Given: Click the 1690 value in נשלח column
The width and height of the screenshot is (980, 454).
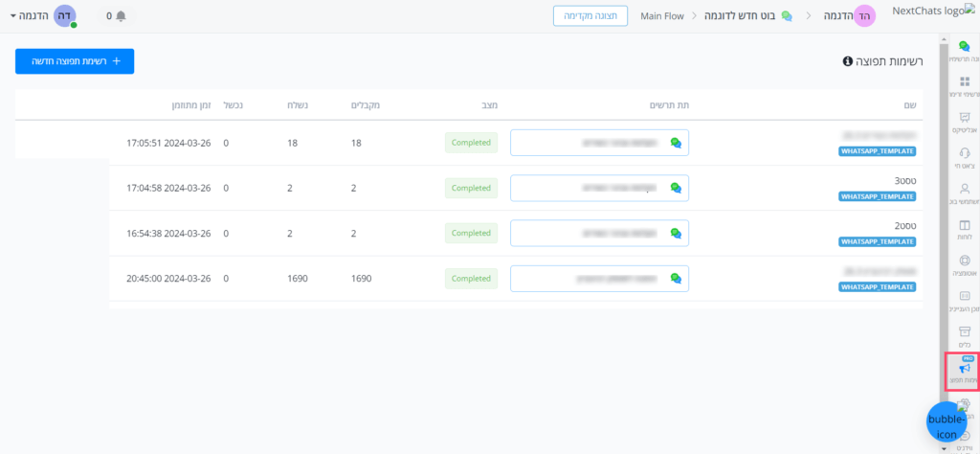Looking at the screenshot, I should coord(298,279).
